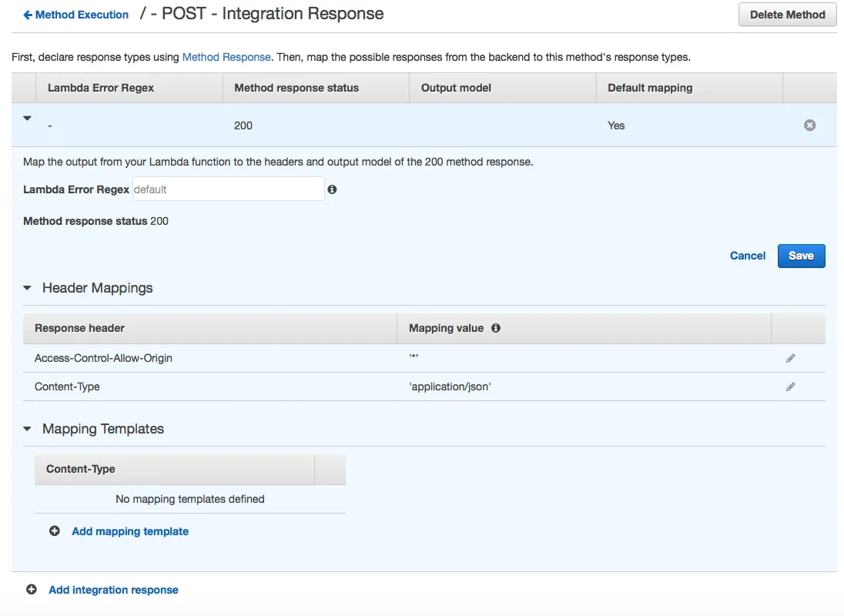Collapse the Mapping Templates section

tap(28, 429)
